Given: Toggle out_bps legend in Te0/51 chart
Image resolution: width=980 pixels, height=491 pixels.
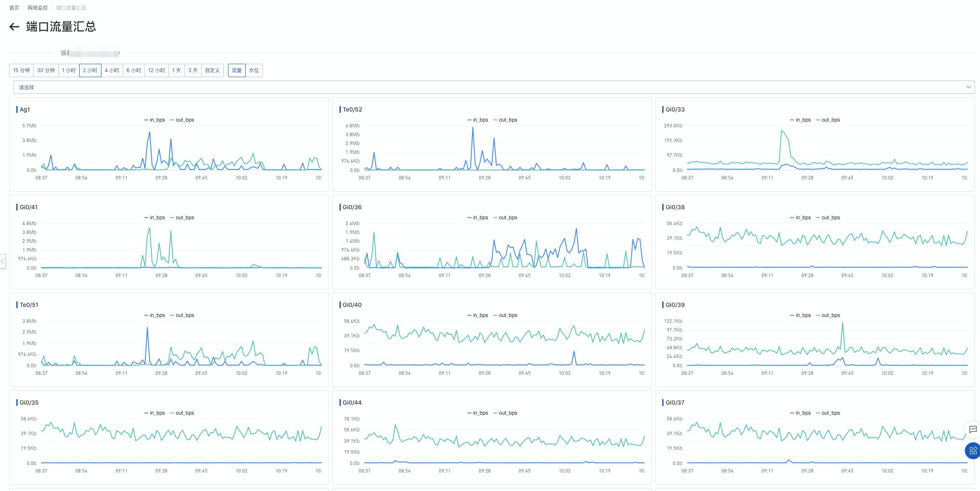Looking at the screenshot, I should coord(182,315).
